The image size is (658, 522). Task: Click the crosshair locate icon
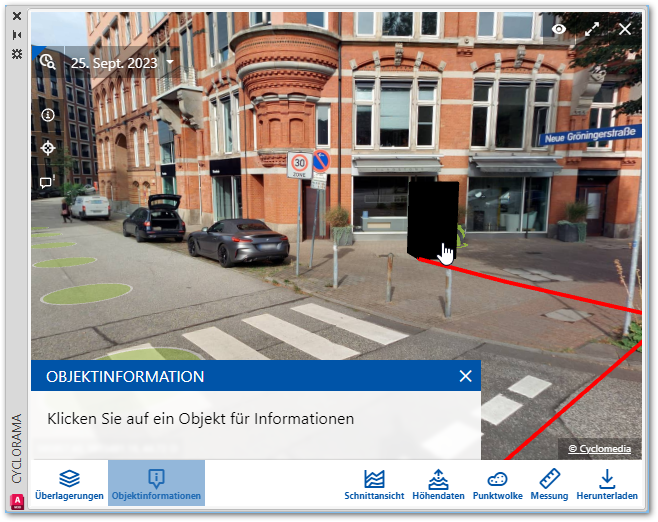point(47,148)
